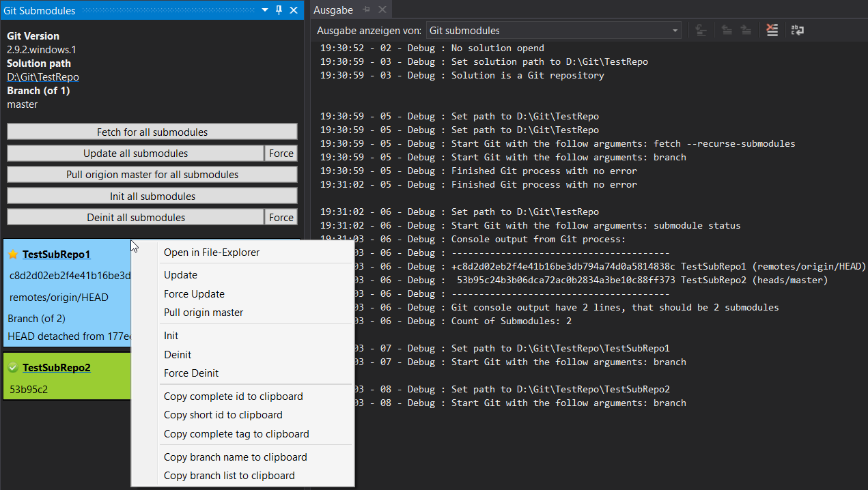Click the Fetch for all submodules button
The height and width of the screenshot is (490, 868).
point(152,131)
